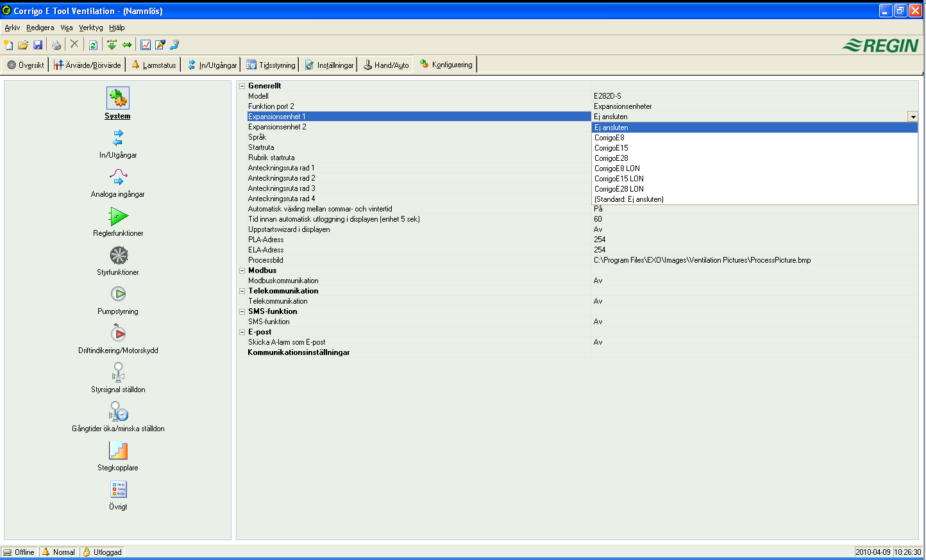Open the trend chart toolbar icon

point(146,45)
